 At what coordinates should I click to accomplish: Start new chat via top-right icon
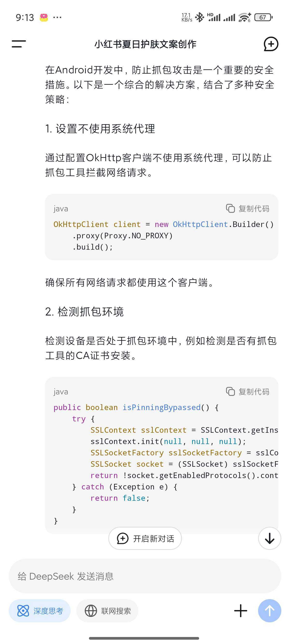pyautogui.click(x=271, y=44)
